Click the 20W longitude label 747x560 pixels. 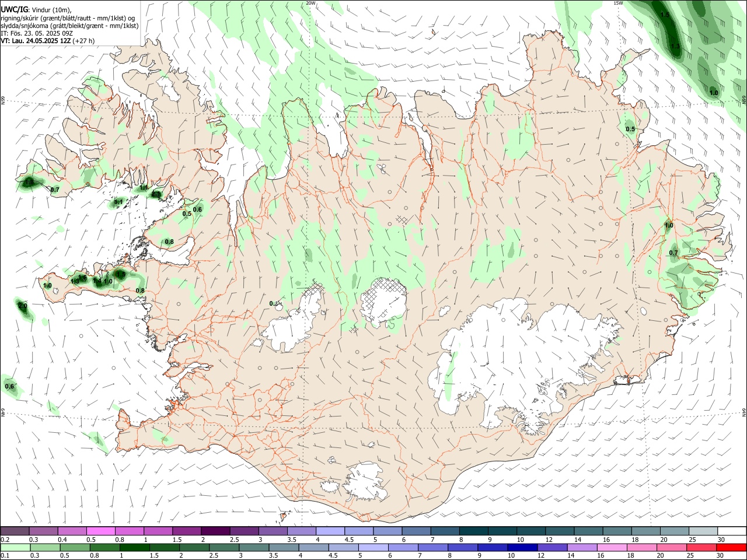(310, 3)
